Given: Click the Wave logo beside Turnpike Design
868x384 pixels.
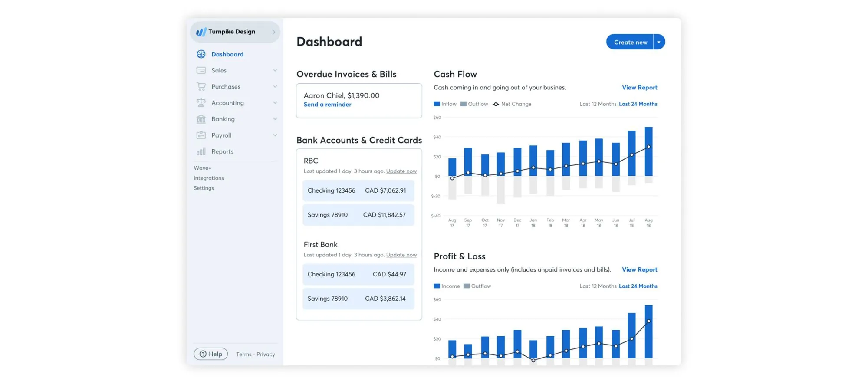Looking at the screenshot, I should (201, 32).
